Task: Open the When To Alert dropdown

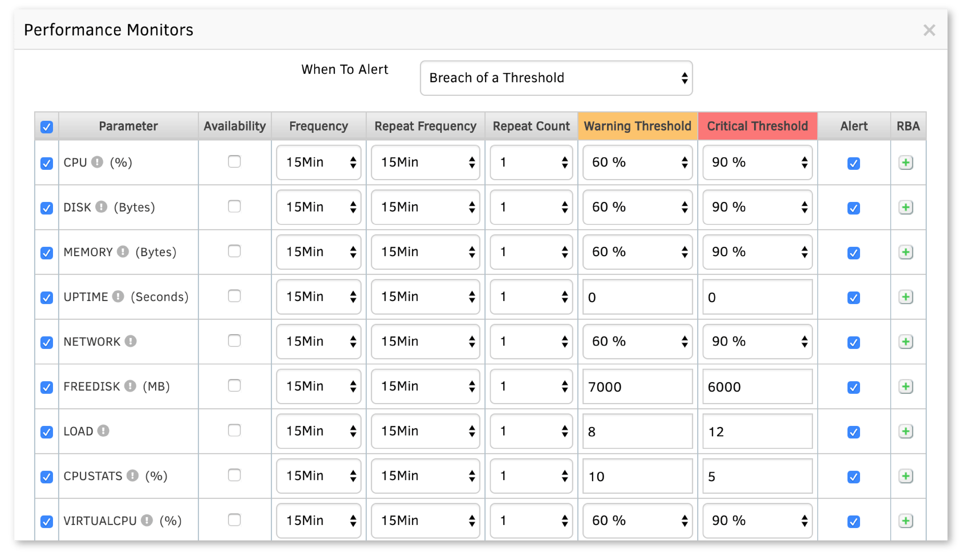Action: pyautogui.click(x=556, y=78)
